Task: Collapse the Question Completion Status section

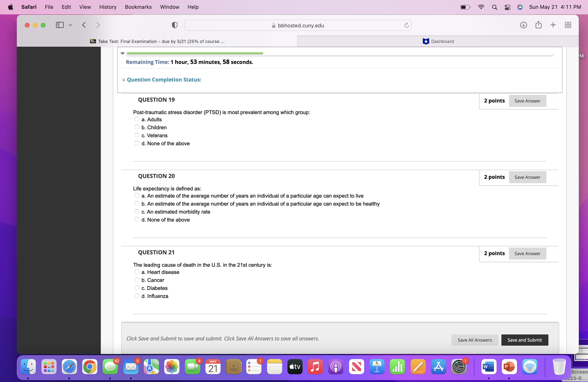Action: pyautogui.click(x=124, y=80)
